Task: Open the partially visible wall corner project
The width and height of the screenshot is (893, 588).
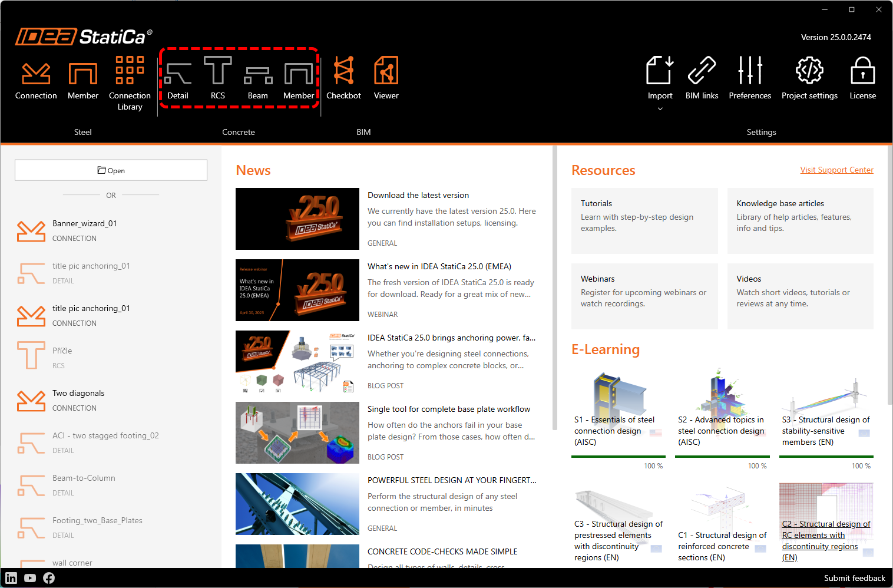Action: (111, 563)
